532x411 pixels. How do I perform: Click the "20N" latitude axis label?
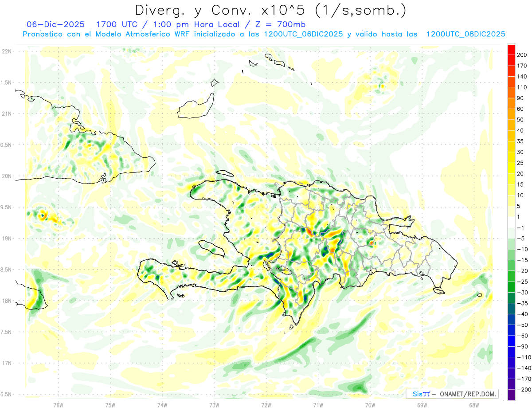pyautogui.click(x=7, y=176)
